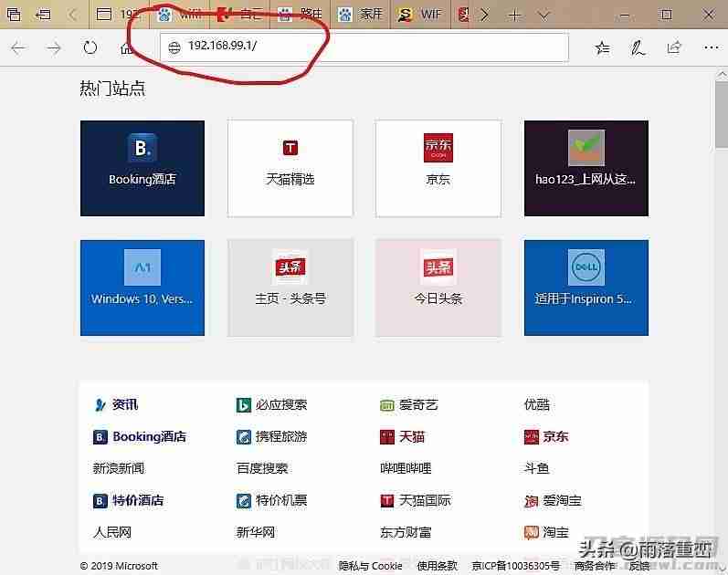The width and height of the screenshot is (728, 575).
Task: Open the 适用于Inspiron 5... Dell tile
Action: click(x=586, y=287)
